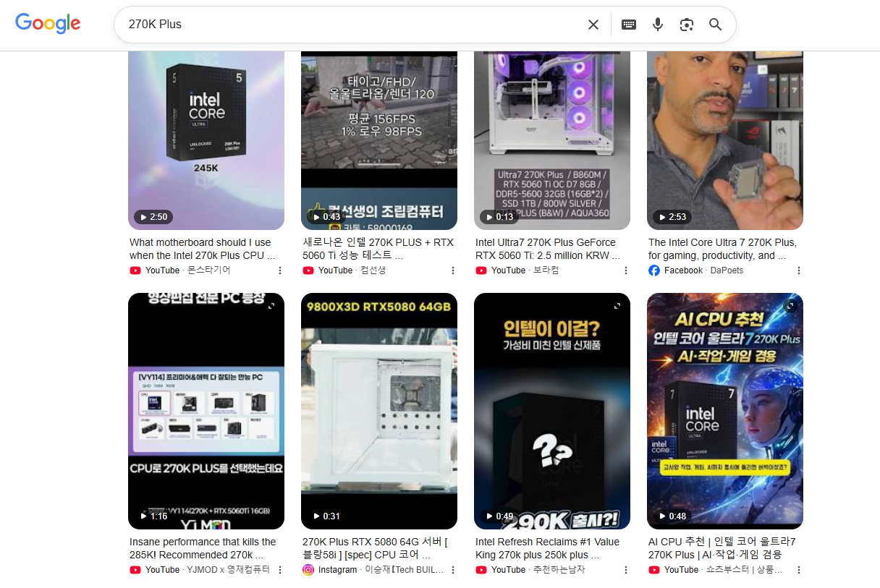The width and height of the screenshot is (880, 588).
Task: Click YouTube icon beside 컴선생 source
Action: 308,270
